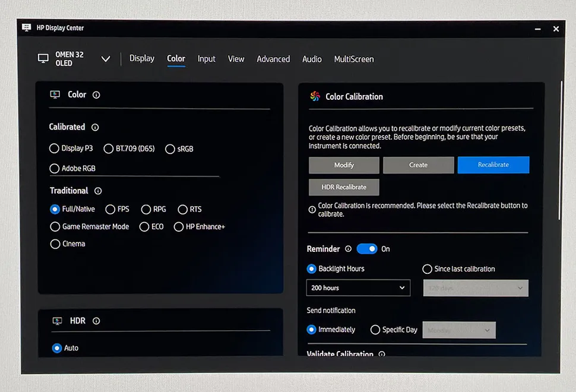Click the Color Calibration pinwheel icon
This screenshot has width=576, height=392.
(315, 96)
